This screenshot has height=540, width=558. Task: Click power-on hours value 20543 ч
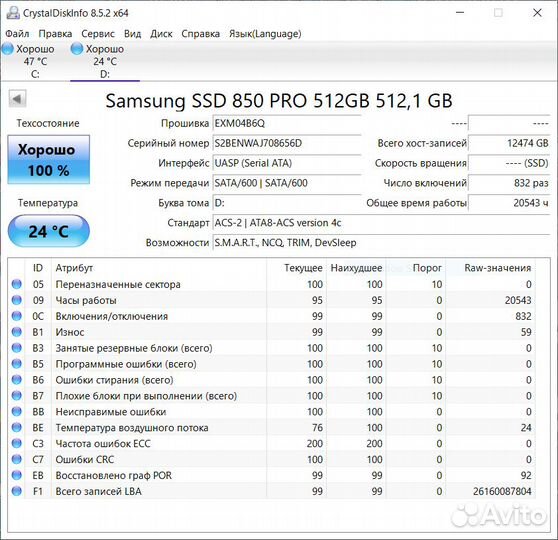(x=509, y=203)
